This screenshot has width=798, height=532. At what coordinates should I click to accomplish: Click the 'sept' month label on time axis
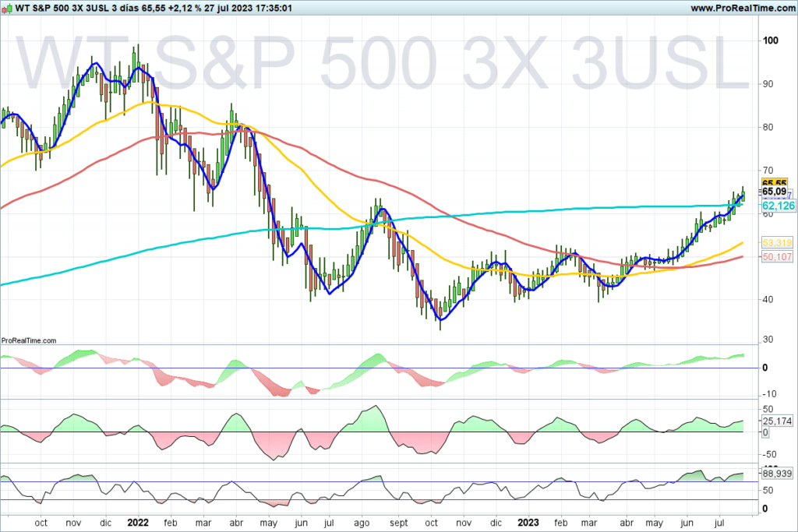pos(398,523)
